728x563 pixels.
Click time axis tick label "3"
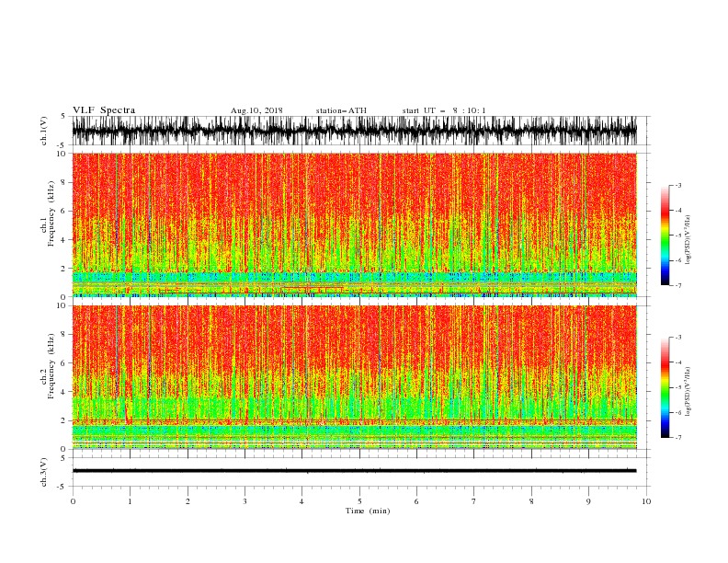[245, 501]
